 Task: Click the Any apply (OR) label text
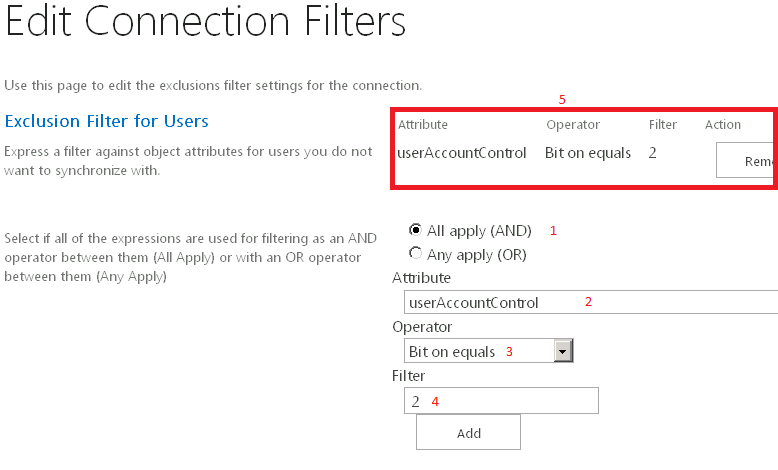[476, 255]
